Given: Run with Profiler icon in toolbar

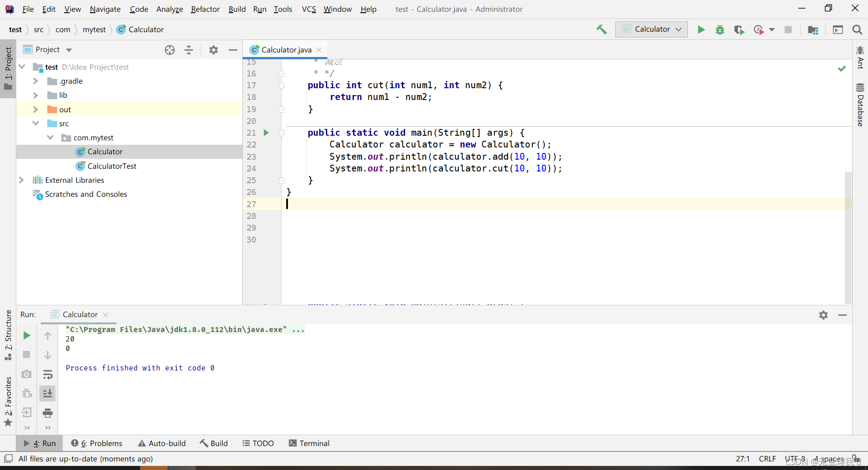Looking at the screenshot, I should tap(759, 29).
